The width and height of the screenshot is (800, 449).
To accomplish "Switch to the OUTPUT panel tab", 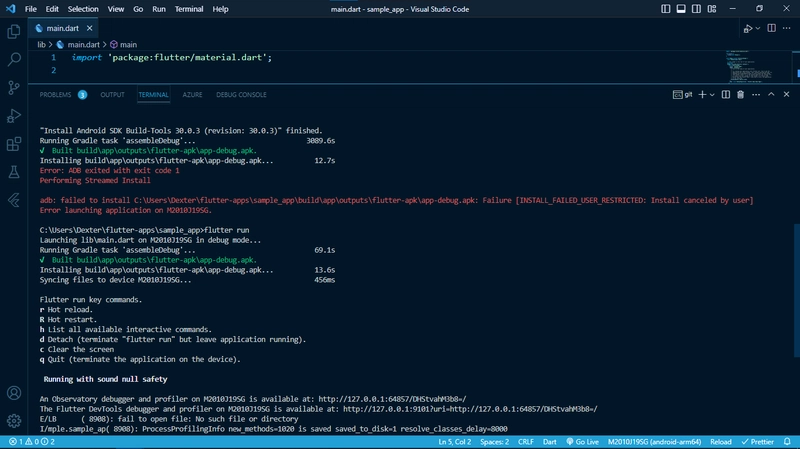I will tap(112, 94).
